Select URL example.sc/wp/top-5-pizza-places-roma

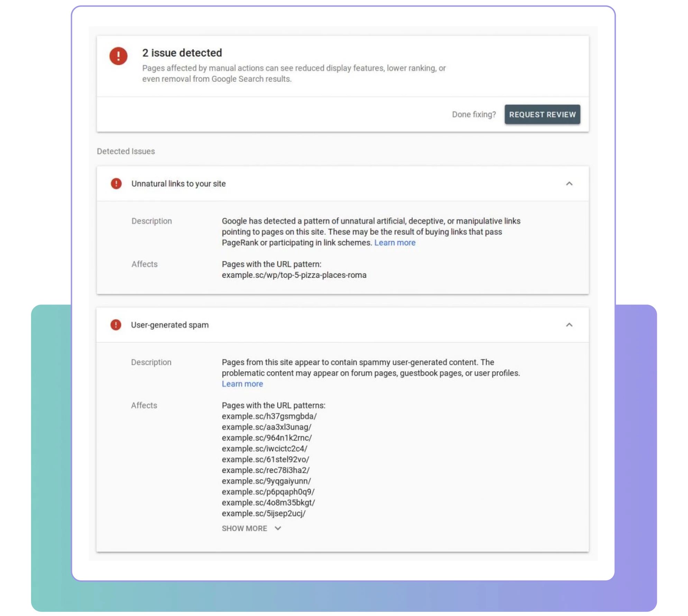pos(294,275)
